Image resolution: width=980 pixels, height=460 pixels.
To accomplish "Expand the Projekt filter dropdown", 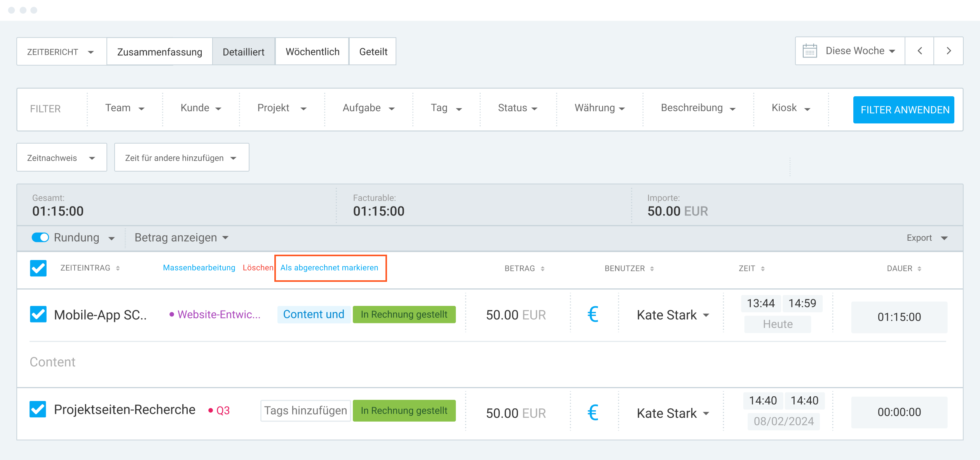I will click(282, 108).
